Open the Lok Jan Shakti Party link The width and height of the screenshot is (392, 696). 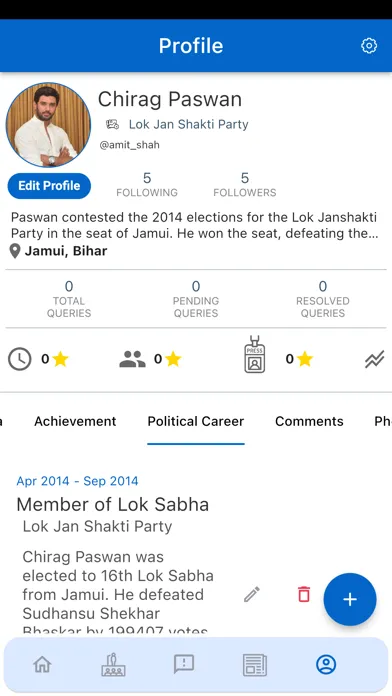188,124
